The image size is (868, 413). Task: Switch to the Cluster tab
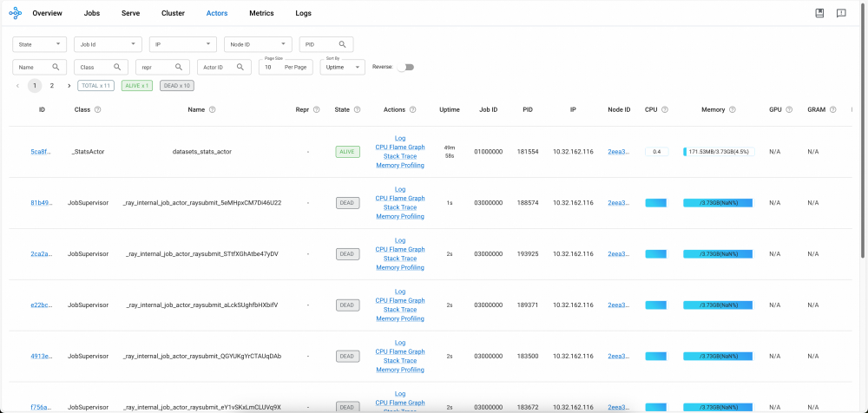pyautogui.click(x=174, y=13)
